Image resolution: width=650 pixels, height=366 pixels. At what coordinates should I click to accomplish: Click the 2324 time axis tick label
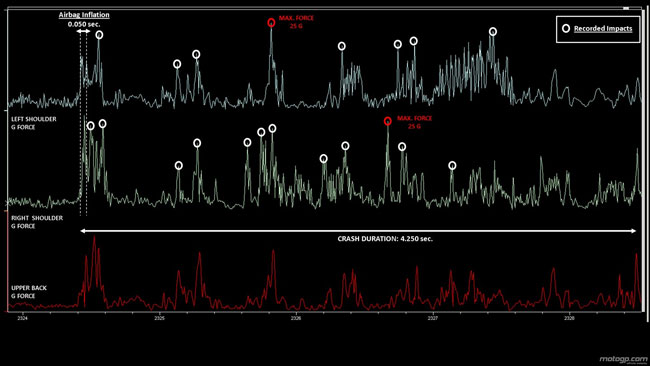(x=22, y=318)
